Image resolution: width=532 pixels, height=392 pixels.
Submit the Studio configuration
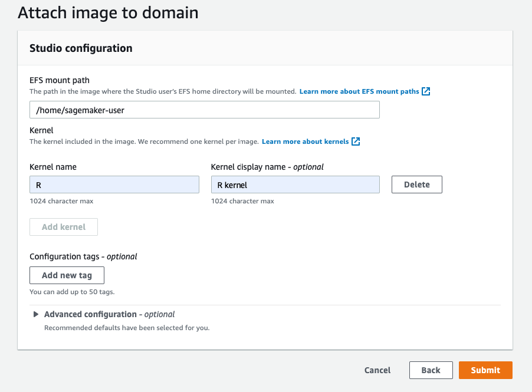pos(485,370)
